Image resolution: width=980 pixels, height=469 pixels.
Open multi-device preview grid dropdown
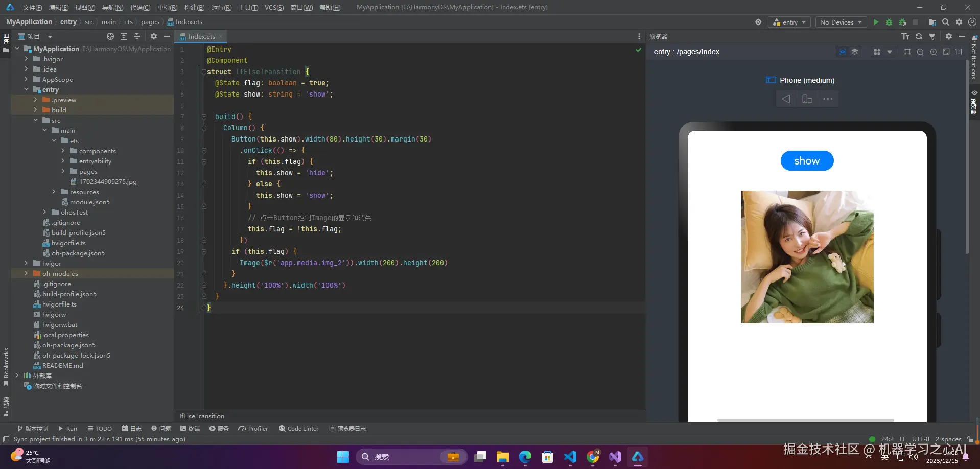883,52
